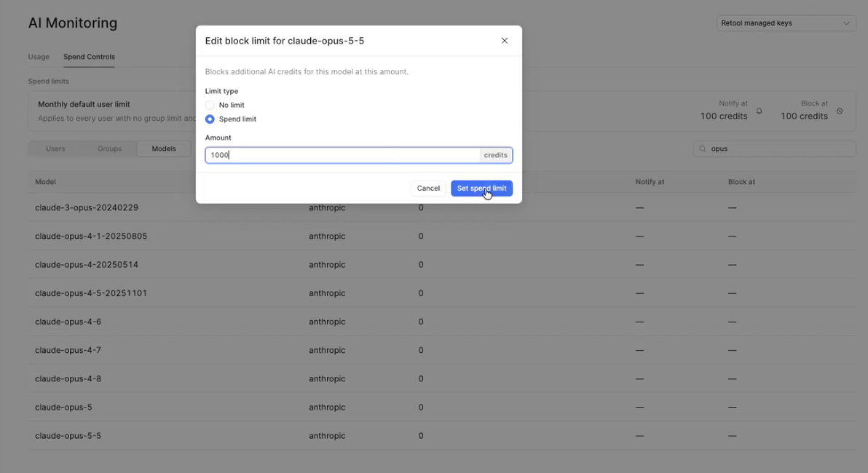Select the Groups segment tab
The width and height of the screenshot is (868, 473).
[110, 149]
